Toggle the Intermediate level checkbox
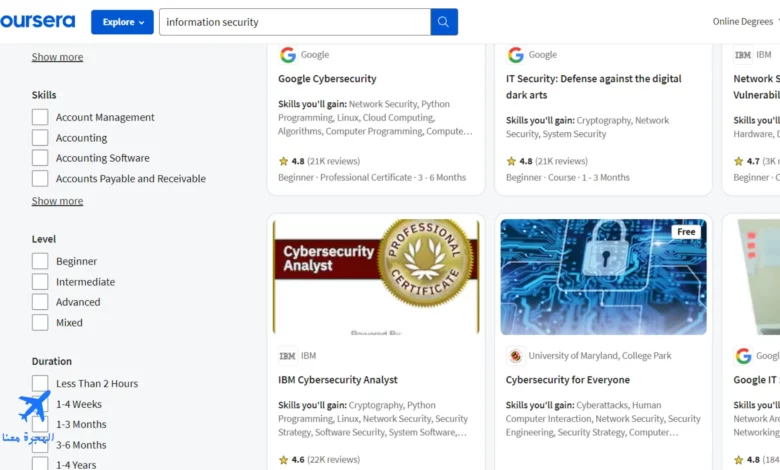Image resolution: width=780 pixels, height=470 pixels. 40,282
